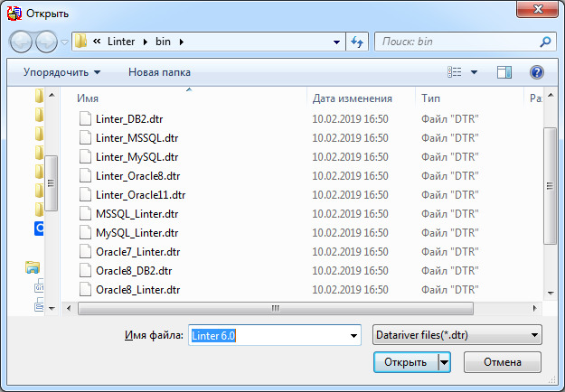This screenshot has width=565, height=392.
Task: Select file Oracle8_Linter.dtr
Action: 137,290
